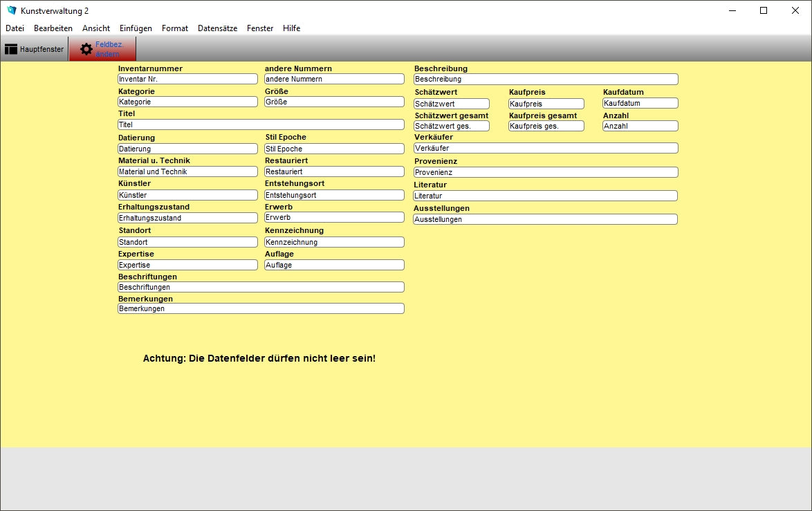This screenshot has height=511, width=812.
Task: Select the Kaufdatum input field
Action: coord(640,104)
